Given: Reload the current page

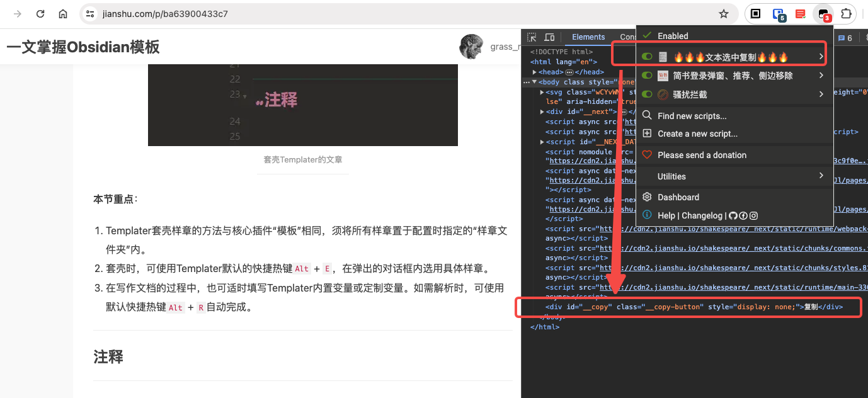Looking at the screenshot, I should (x=40, y=14).
